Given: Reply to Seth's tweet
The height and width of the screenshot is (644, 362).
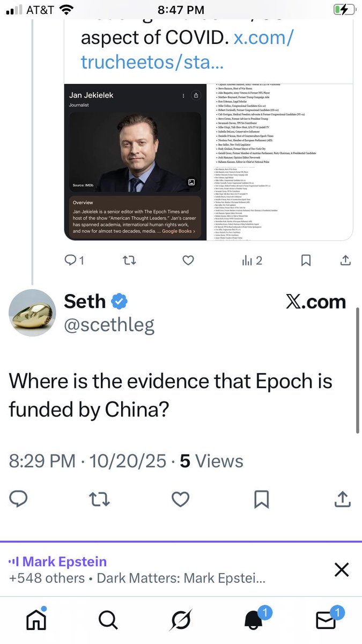Looking at the screenshot, I should (x=18, y=500).
